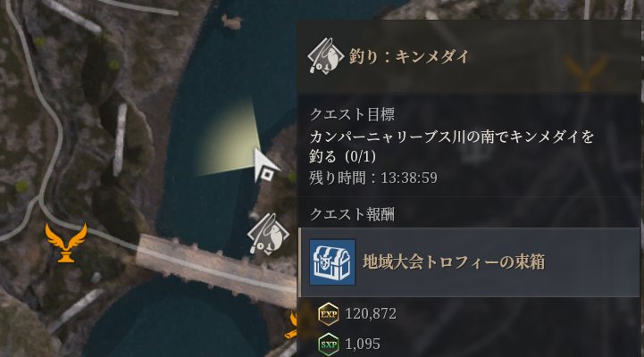
Task: Click the 1,095 SXP value
Action: (x=363, y=344)
